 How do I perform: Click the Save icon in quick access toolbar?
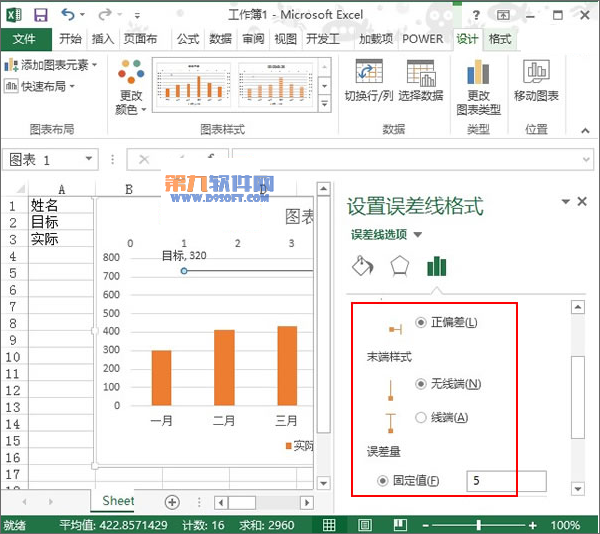(41, 15)
